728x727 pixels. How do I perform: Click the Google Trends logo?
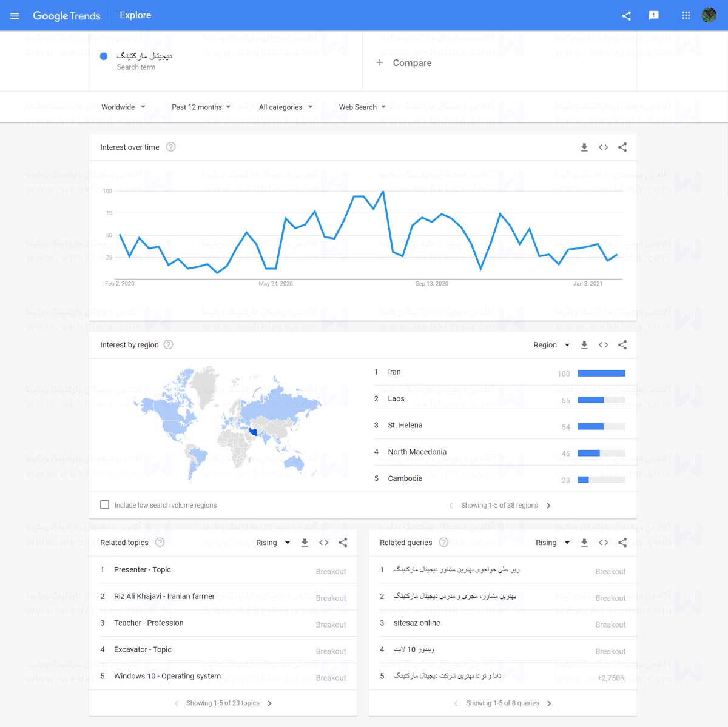(x=67, y=16)
